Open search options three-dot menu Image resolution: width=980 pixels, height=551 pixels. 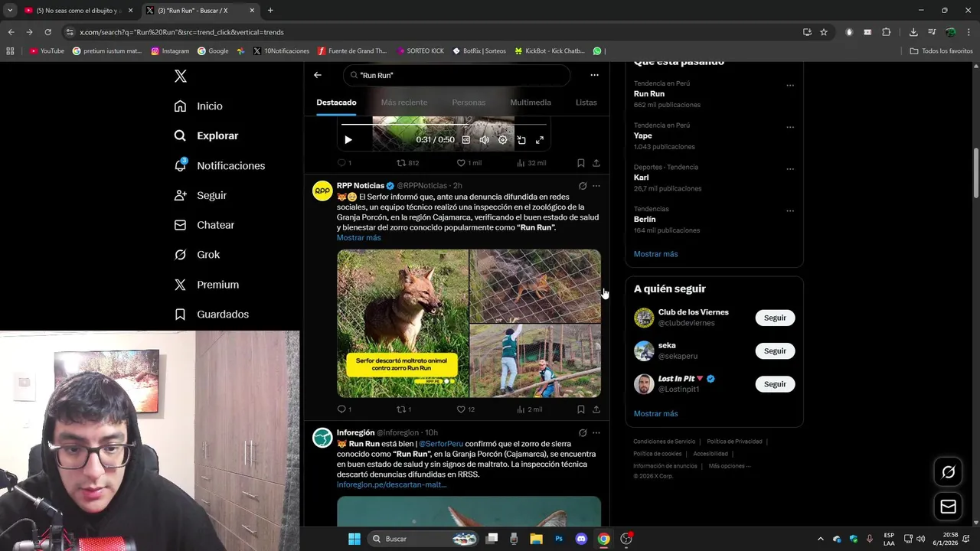coord(594,75)
